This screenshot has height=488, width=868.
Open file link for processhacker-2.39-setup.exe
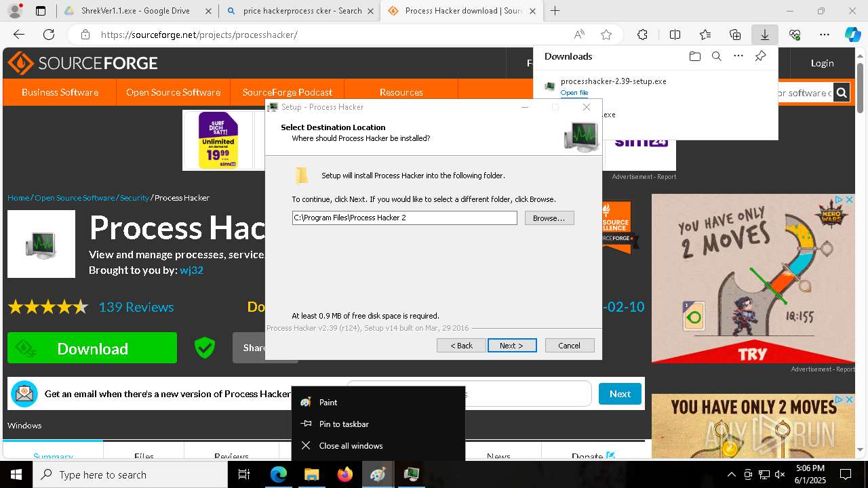[574, 93]
